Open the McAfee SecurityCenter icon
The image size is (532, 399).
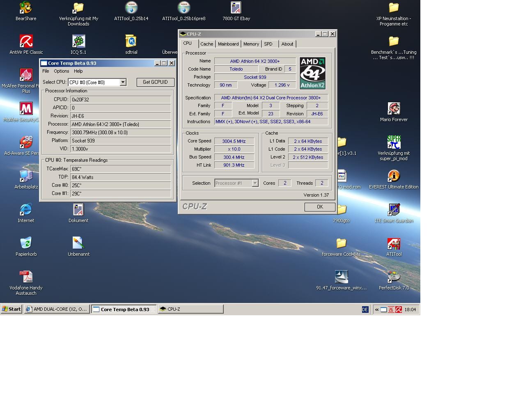tap(26, 108)
